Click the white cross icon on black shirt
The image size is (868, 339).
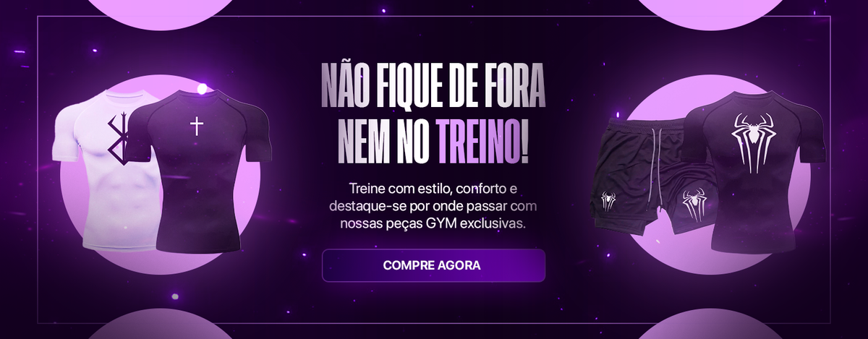click(197, 127)
